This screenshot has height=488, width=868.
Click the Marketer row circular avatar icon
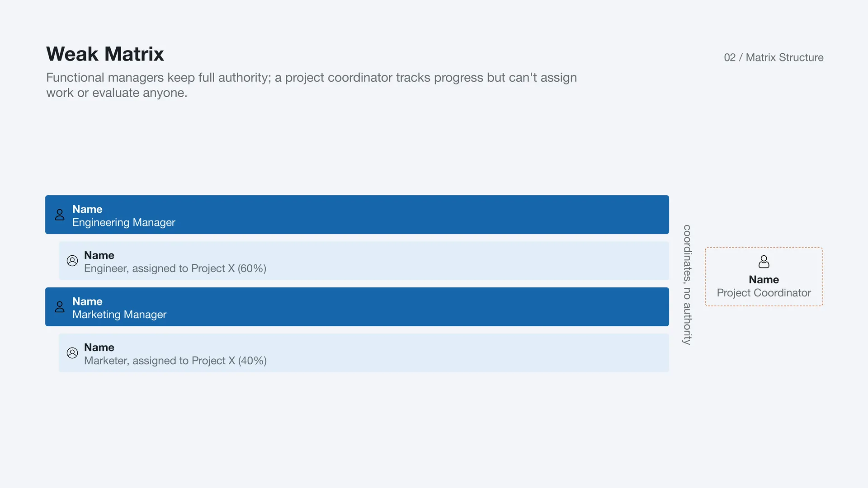[x=72, y=353]
